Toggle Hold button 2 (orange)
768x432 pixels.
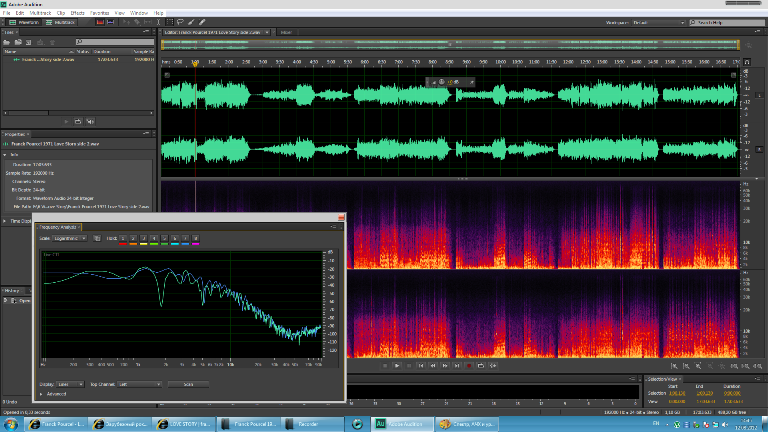coord(133,239)
